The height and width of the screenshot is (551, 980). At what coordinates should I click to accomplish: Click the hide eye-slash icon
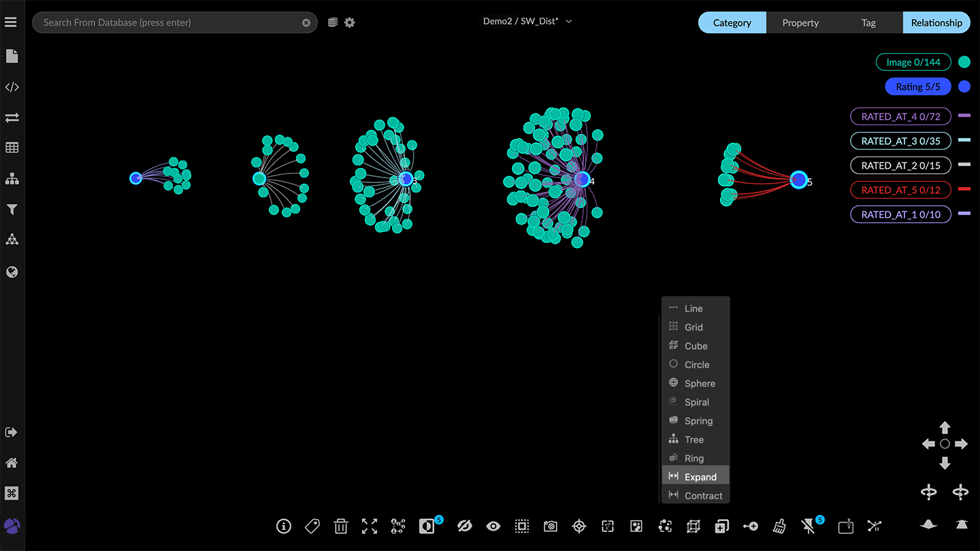(465, 526)
